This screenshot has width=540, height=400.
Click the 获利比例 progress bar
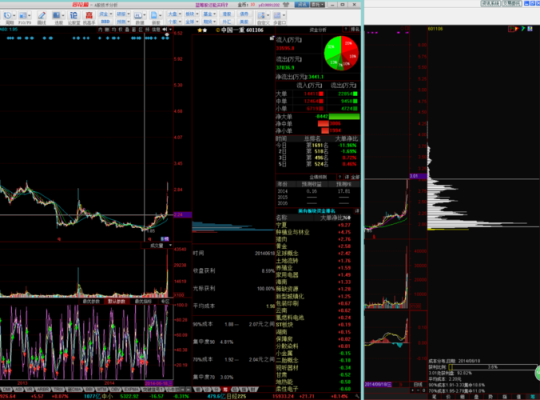click(x=492, y=367)
